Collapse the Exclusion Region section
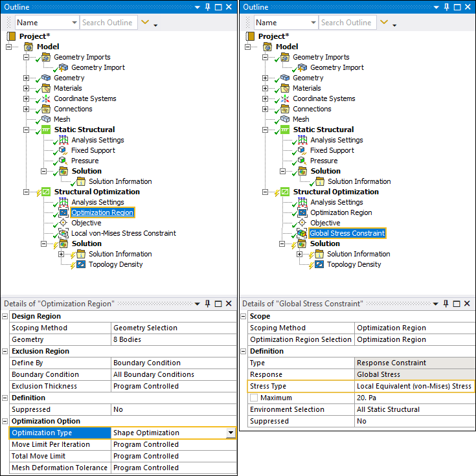 [x=5, y=351]
